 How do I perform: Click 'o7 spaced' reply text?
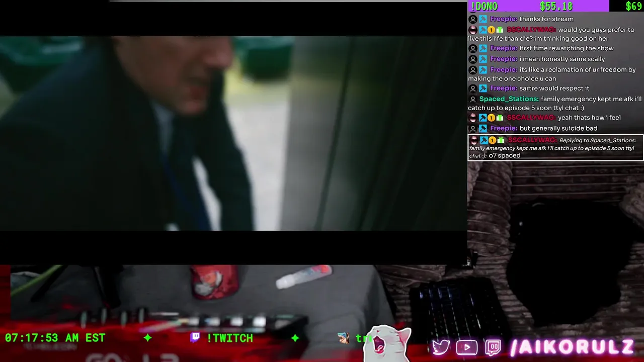[x=505, y=156]
